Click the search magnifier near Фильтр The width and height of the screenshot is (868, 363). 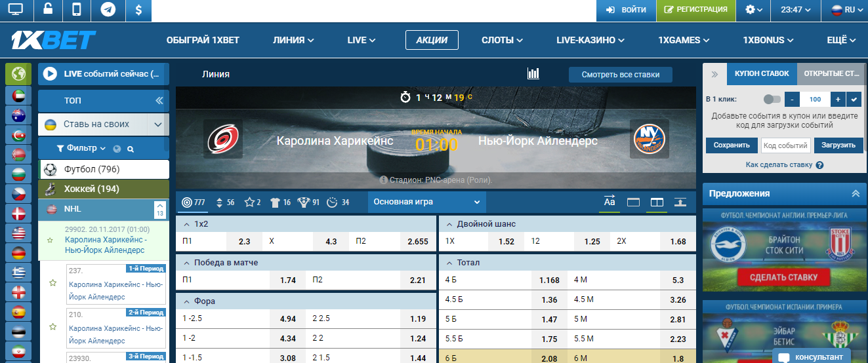click(131, 149)
